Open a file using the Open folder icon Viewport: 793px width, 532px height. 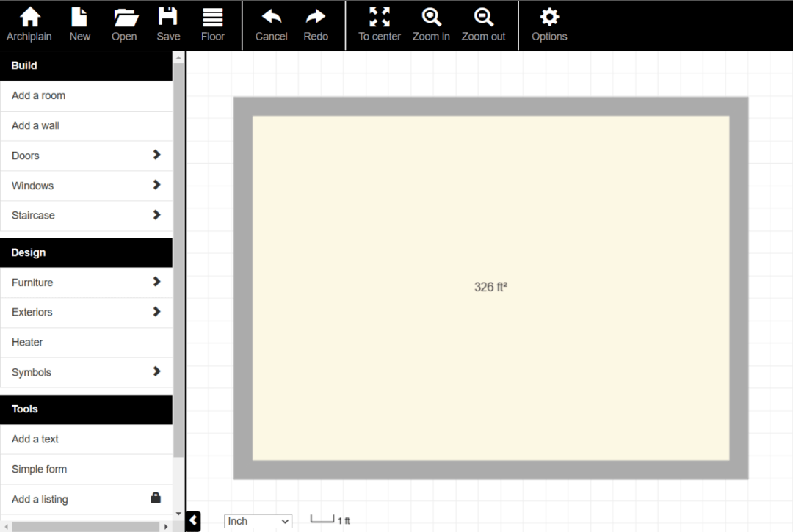point(124,24)
